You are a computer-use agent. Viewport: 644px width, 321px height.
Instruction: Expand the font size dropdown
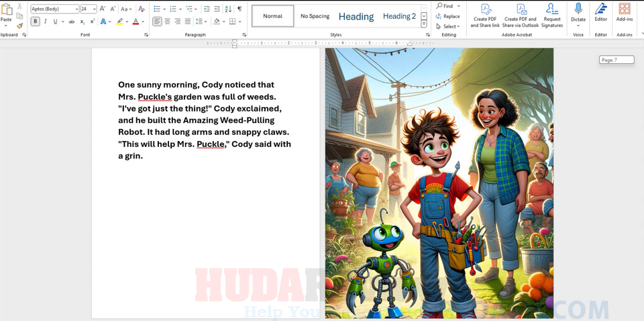[94, 9]
